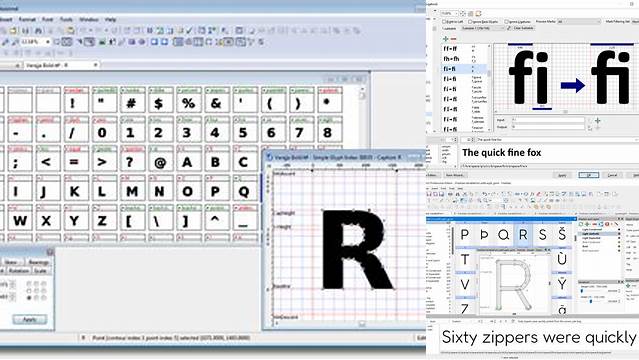The image size is (639, 360).
Task: Click the green plus add-ligature icon
Action: pos(445,39)
